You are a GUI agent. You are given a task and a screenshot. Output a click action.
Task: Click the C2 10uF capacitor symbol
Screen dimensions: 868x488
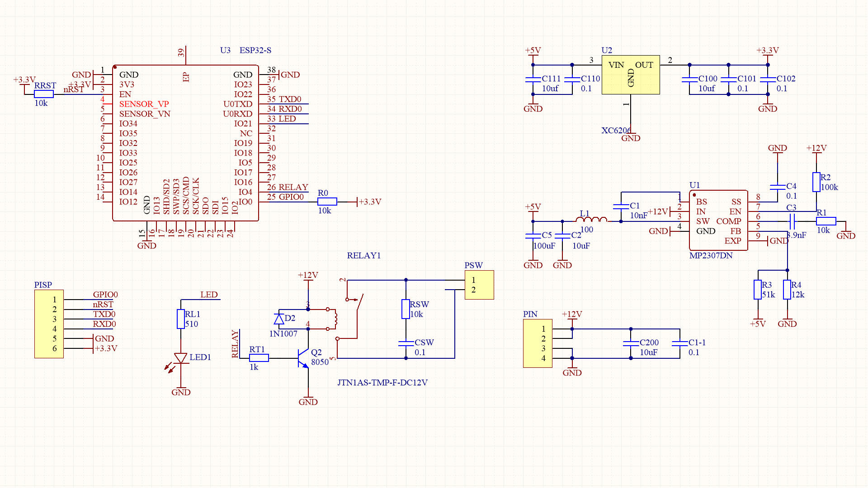pos(562,236)
